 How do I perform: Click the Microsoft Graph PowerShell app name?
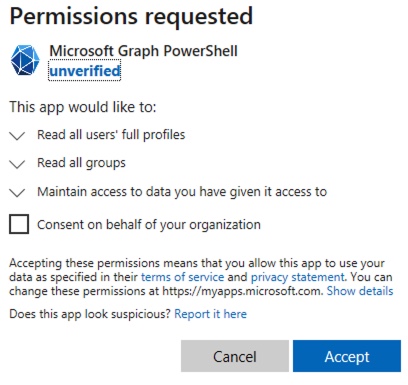pyautogui.click(x=143, y=51)
